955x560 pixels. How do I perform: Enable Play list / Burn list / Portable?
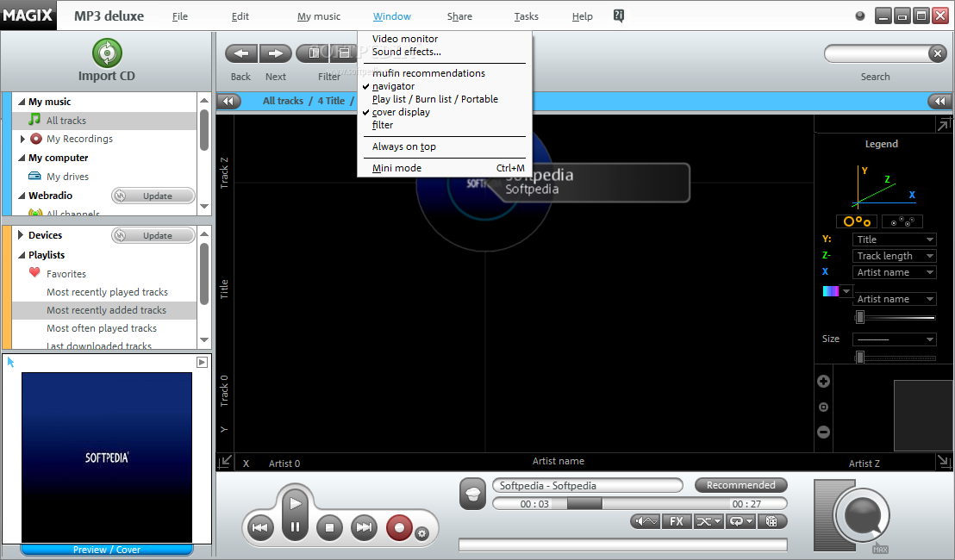coord(435,99)
